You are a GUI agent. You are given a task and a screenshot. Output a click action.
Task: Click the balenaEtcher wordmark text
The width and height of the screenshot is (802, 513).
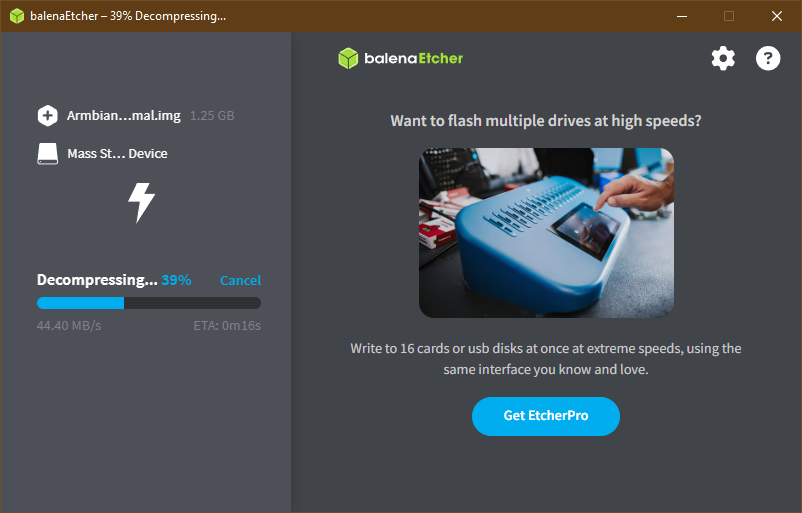[x=413, y=58]
